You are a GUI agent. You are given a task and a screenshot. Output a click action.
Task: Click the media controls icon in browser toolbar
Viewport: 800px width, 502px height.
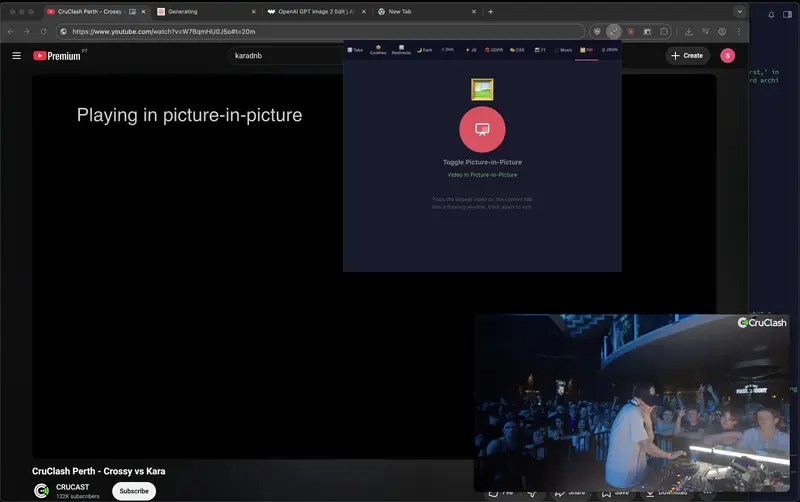click(x=706, y=32)
